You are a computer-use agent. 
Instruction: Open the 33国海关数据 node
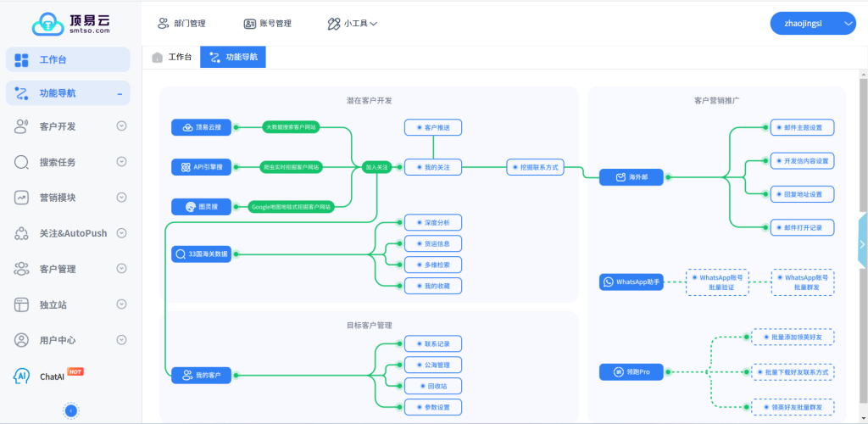pyautogui.click(x=202, y=254)
